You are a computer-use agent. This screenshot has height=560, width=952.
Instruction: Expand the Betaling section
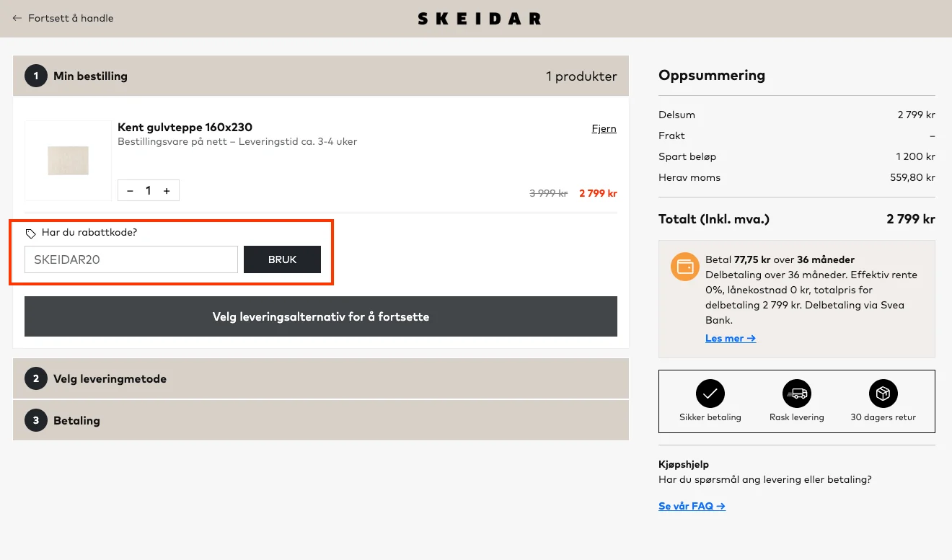click(321, 420)
